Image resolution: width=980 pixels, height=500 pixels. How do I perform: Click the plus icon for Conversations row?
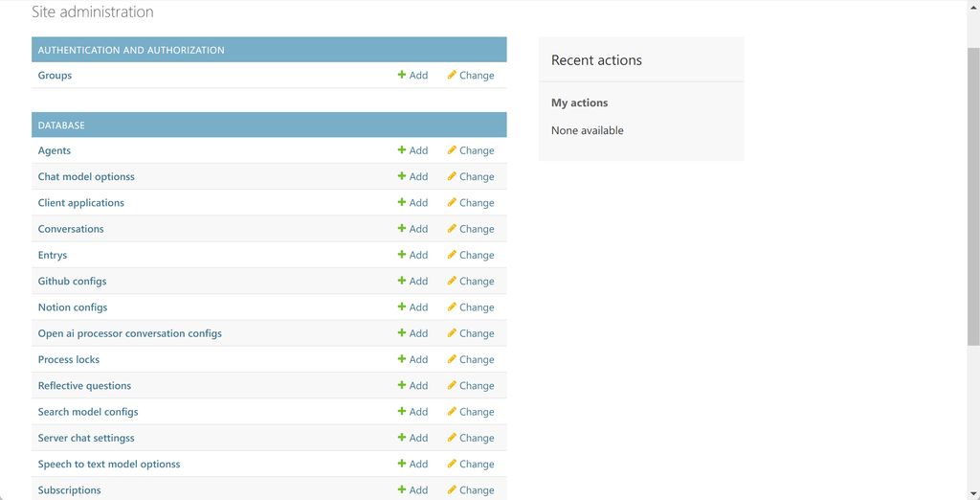coord(402,229)
